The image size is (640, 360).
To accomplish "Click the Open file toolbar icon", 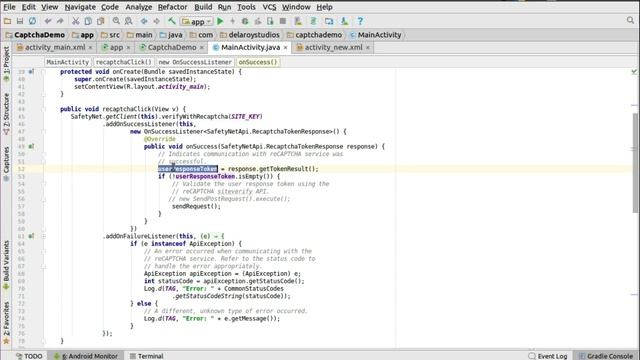I will pos(7,21).
